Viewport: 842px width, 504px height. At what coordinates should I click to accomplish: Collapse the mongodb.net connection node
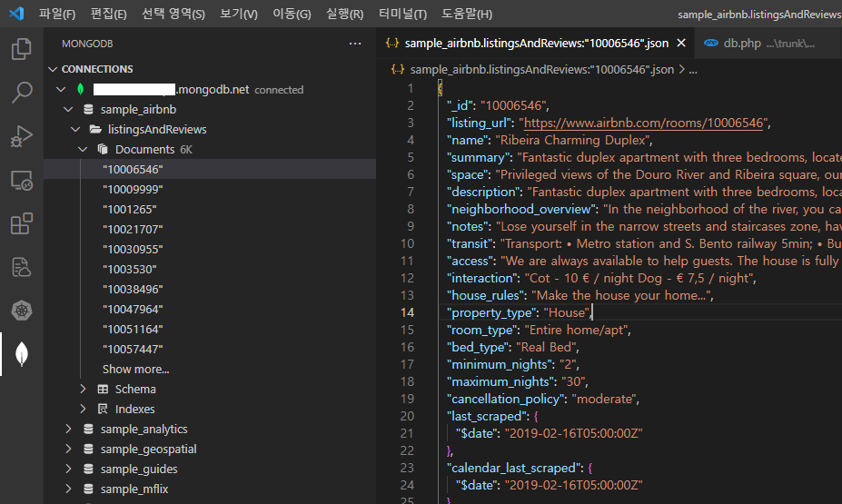61,89
